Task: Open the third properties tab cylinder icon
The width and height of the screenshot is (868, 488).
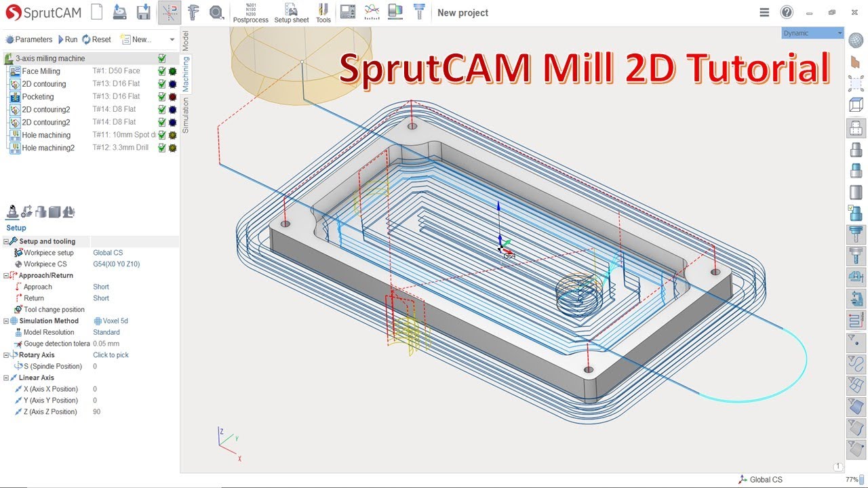Action: 41,212
